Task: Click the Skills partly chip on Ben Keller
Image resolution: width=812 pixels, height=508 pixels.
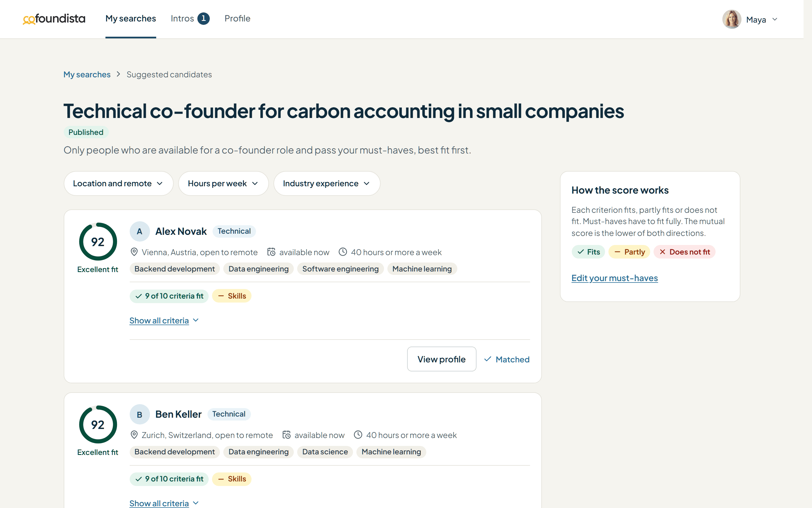Action: [231, 479]
